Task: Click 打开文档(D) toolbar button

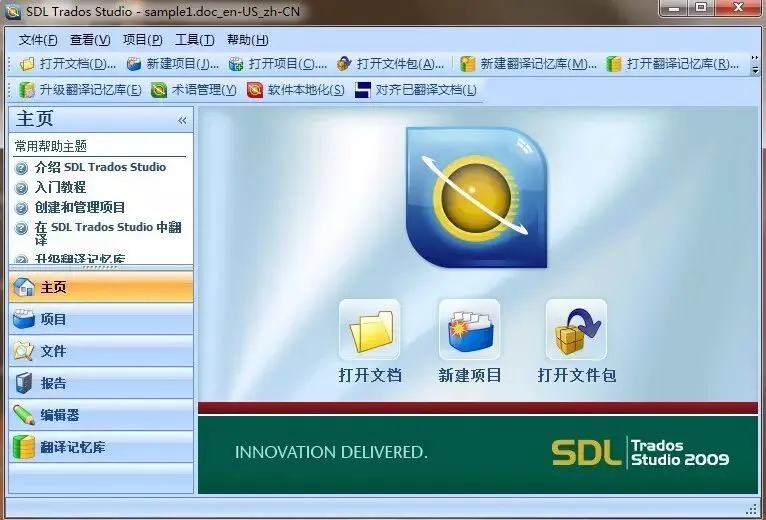Action: click(68, 64)
